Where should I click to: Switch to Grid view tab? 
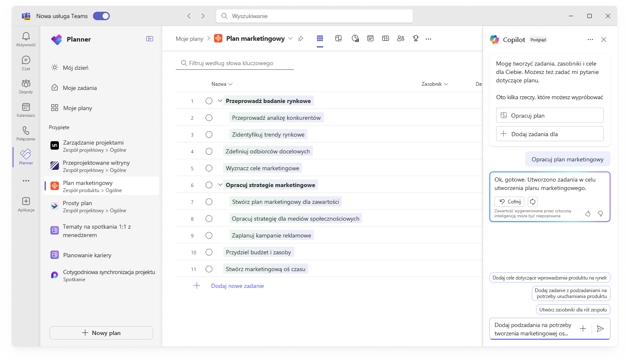tap(320, 39)
